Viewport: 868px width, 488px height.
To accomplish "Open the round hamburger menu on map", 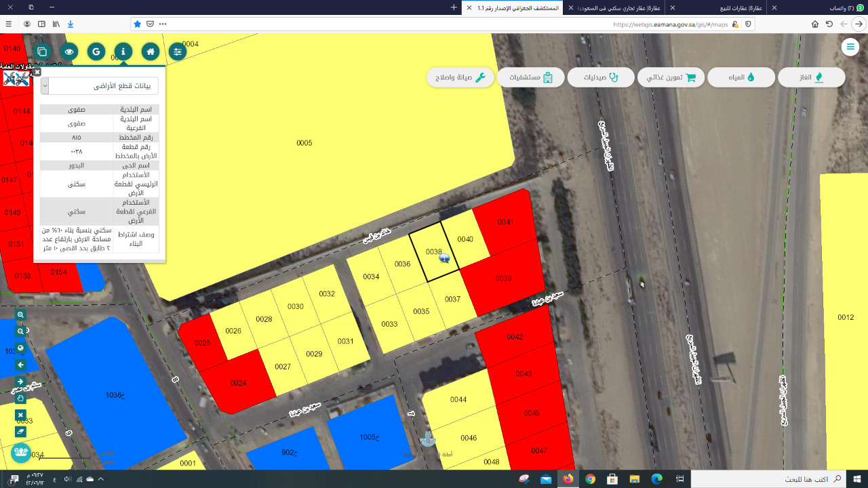I will [850, 47].
